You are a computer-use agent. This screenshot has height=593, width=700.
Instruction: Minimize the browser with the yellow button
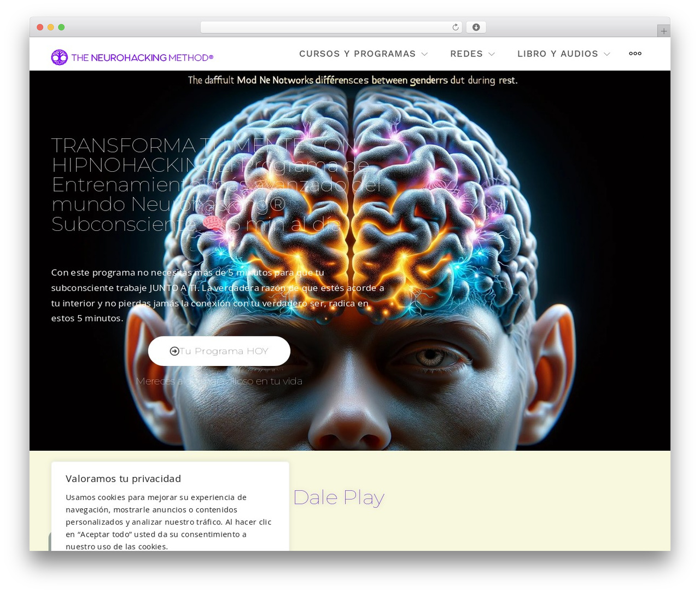(x=51, y=27)
